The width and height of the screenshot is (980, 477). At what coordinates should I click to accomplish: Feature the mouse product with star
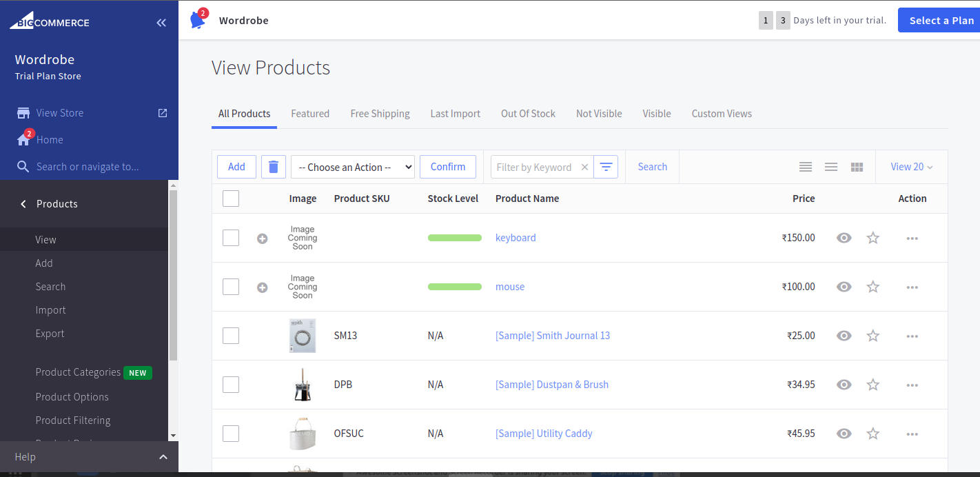873,287
